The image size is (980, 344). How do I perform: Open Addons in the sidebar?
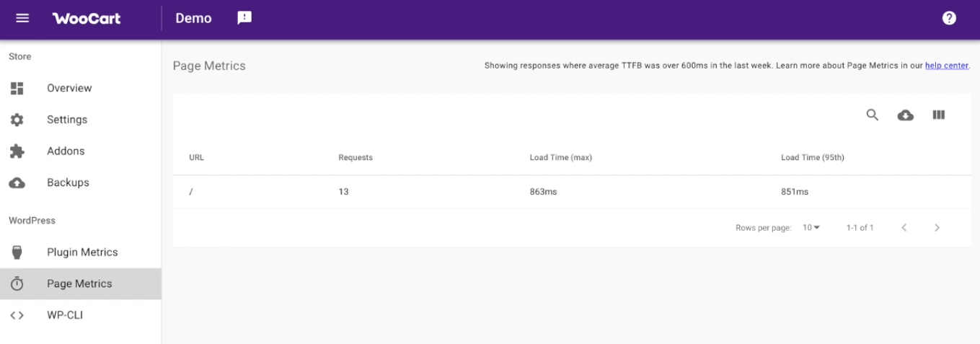[x=80, y=151]
